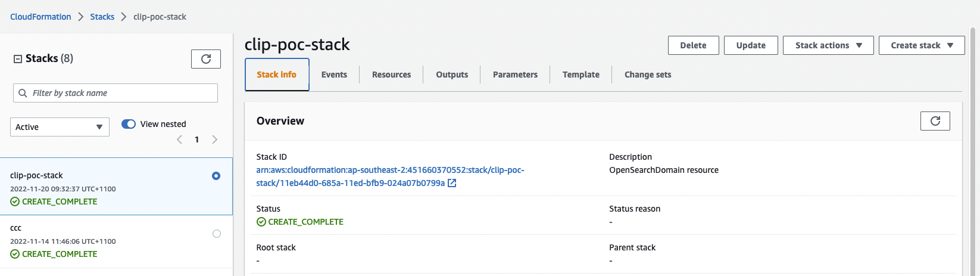
Task: Click 2022-11-20 09:32:37 timestamp
Action: tap(63, 189)
